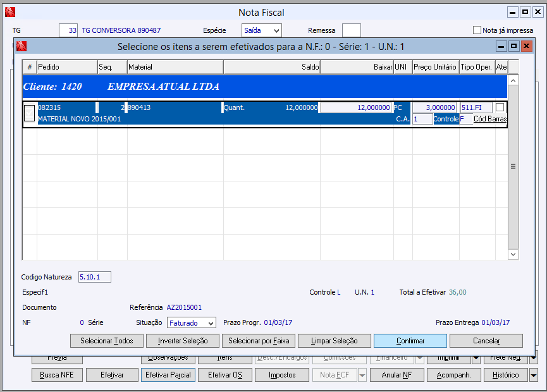Open the Espécie Saída dropdown
Image resolution: width=547 pixels, height=392 pixels.
point(276,31)
